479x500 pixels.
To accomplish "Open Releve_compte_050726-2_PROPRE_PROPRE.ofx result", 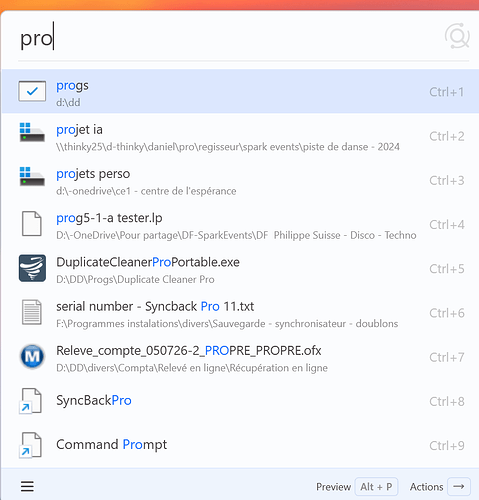I will [240, 357].
